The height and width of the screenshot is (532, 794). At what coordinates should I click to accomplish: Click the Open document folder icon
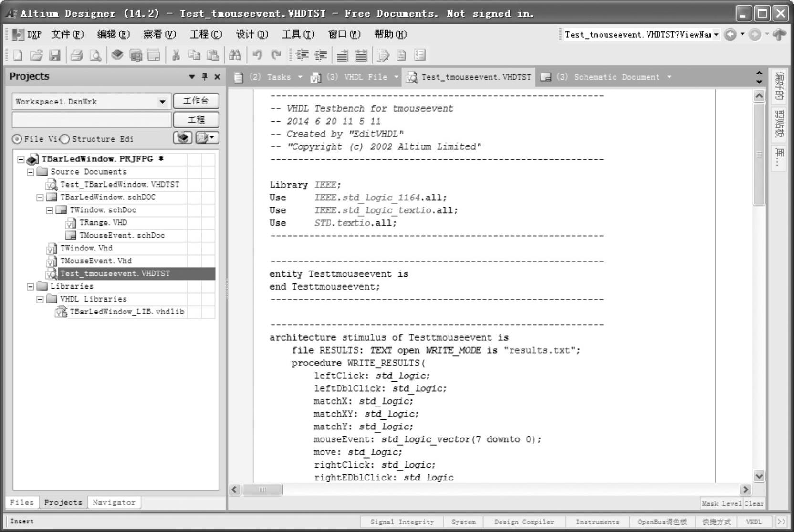click(36, 55)
